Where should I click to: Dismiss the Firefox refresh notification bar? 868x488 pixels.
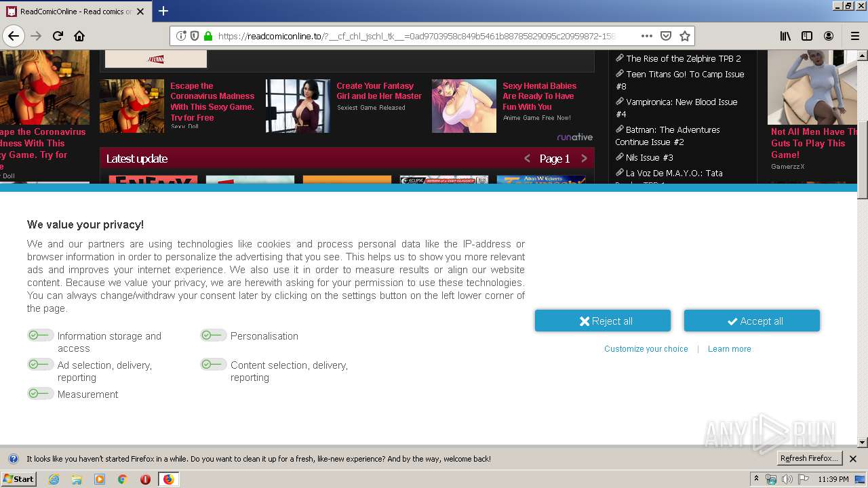pyautogui.click(x=853, y=459)
